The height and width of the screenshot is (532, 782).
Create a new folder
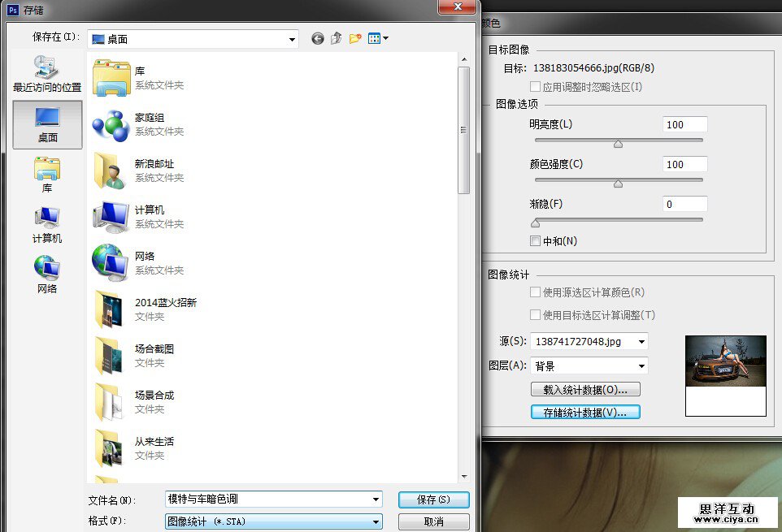coord(355,38)
